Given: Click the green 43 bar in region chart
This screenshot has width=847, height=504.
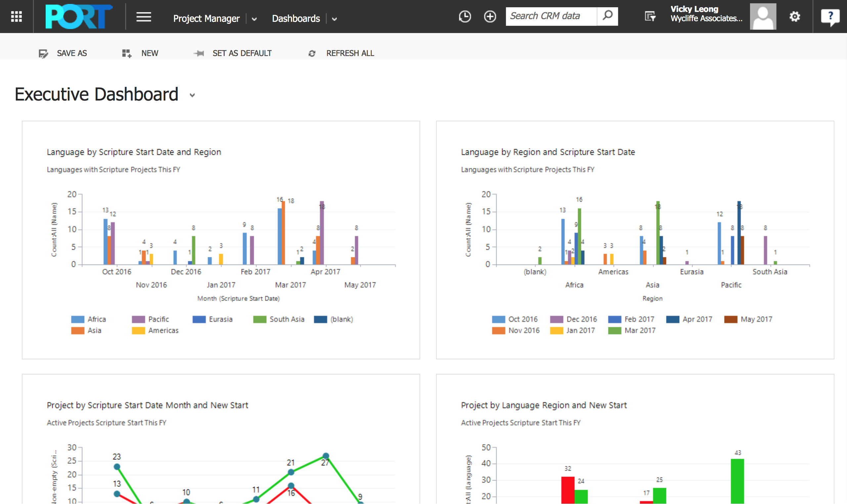Looking at the screenshot, I should 737,481.
